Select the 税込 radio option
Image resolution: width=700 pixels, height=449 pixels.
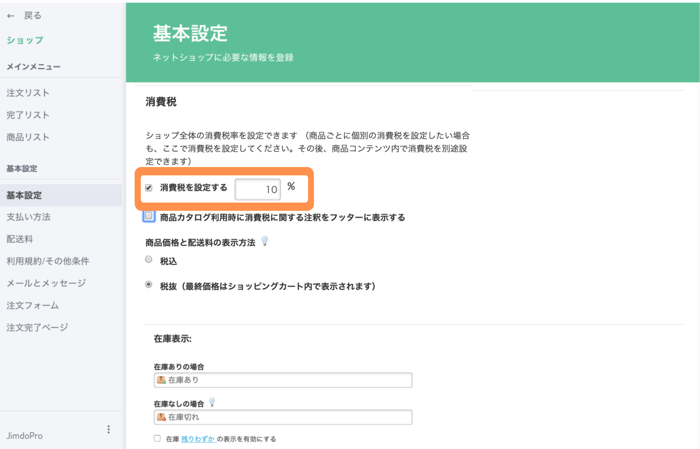point(149,259)
